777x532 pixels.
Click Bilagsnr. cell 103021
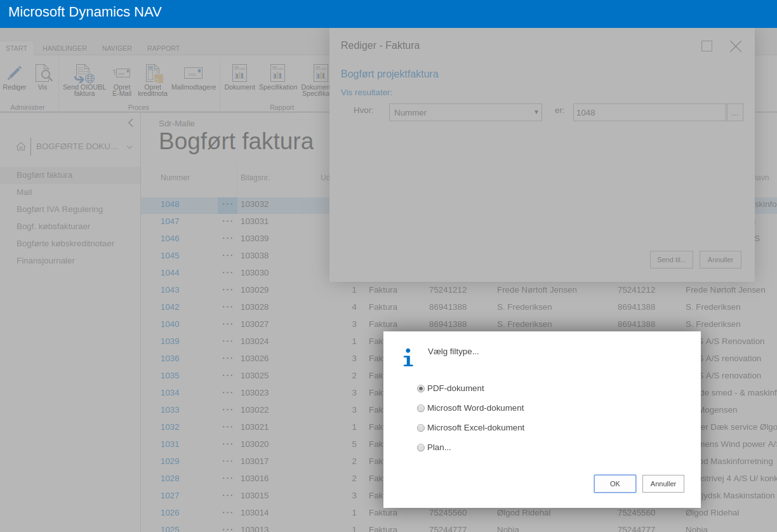255,427
